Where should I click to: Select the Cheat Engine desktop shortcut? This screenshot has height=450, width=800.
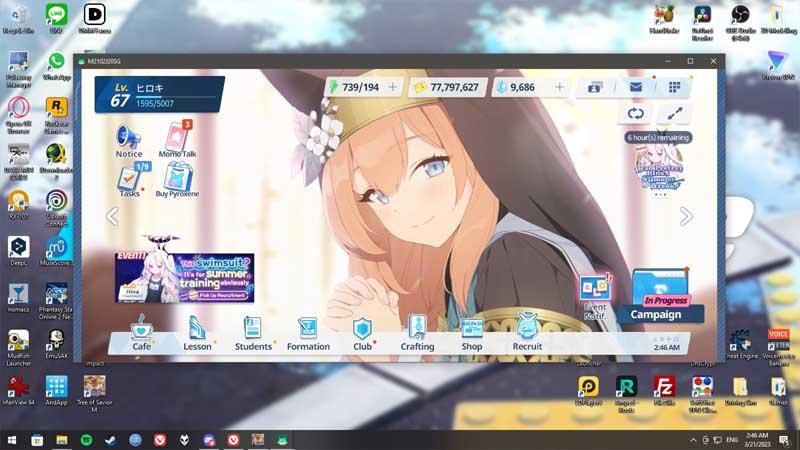[741, 345]
